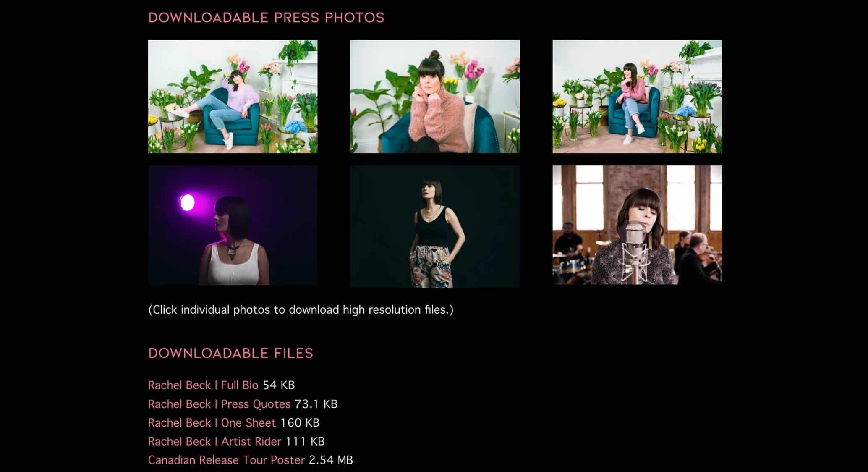Image resolution: width=868 pixels, height=472 pixels.
Task: Download the purple spotlight profile photo
Action: pos(233,225)
